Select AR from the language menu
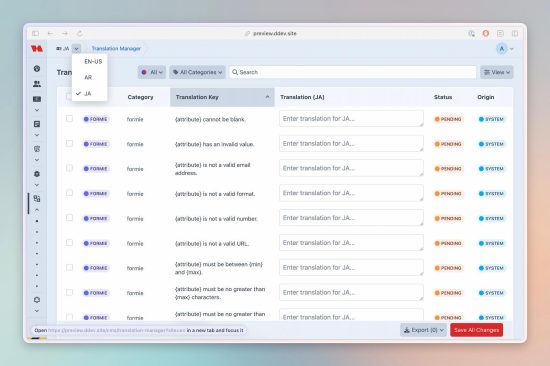This screenshot has width=550, height=366. click(90, 77)
